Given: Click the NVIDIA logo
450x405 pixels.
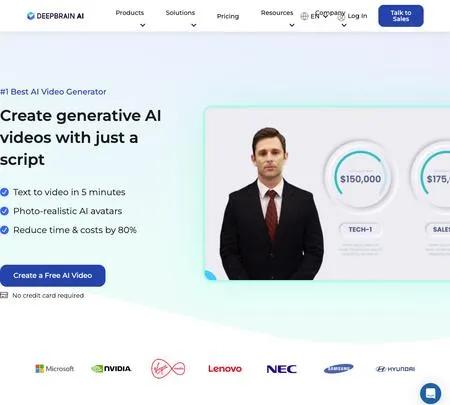Looking at the screenshot, I should (111, 369).
